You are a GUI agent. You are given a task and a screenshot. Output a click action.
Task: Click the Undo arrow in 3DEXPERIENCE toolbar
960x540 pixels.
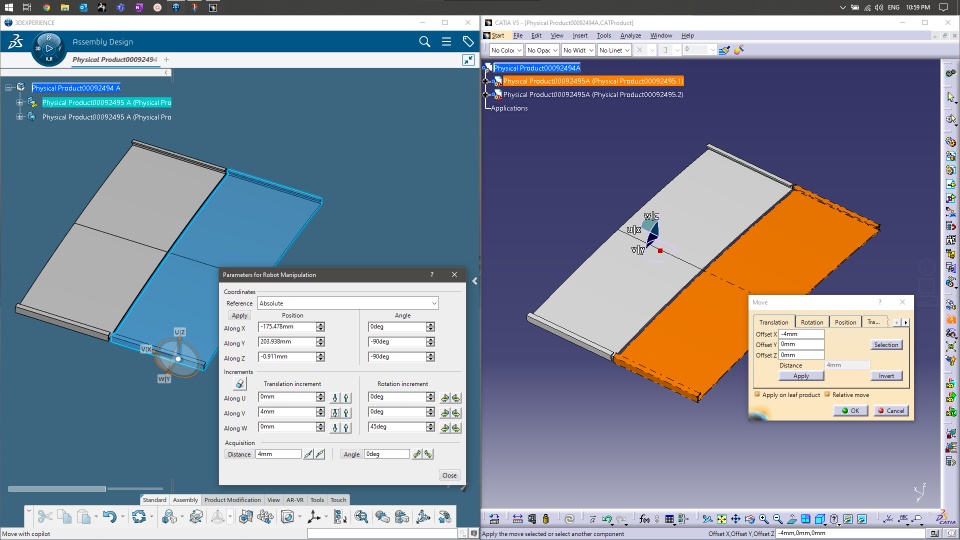click(x=109, y=517)
